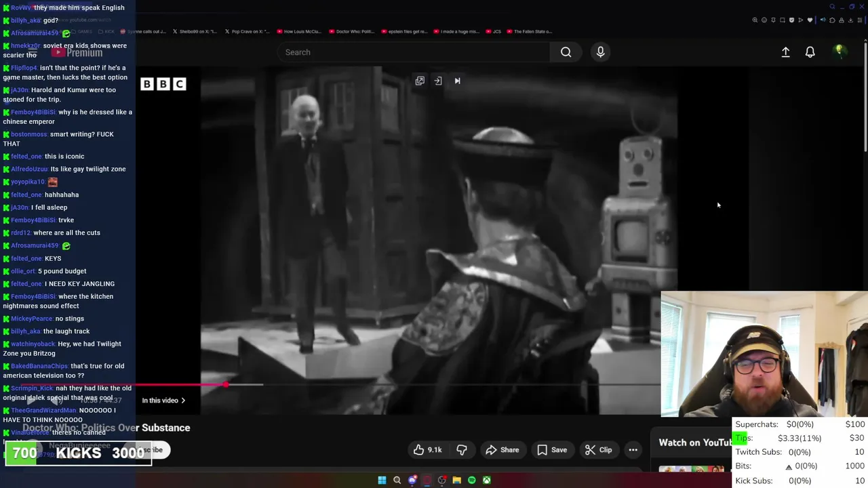Click chat username BakedBananaChips

click(39, 366)
